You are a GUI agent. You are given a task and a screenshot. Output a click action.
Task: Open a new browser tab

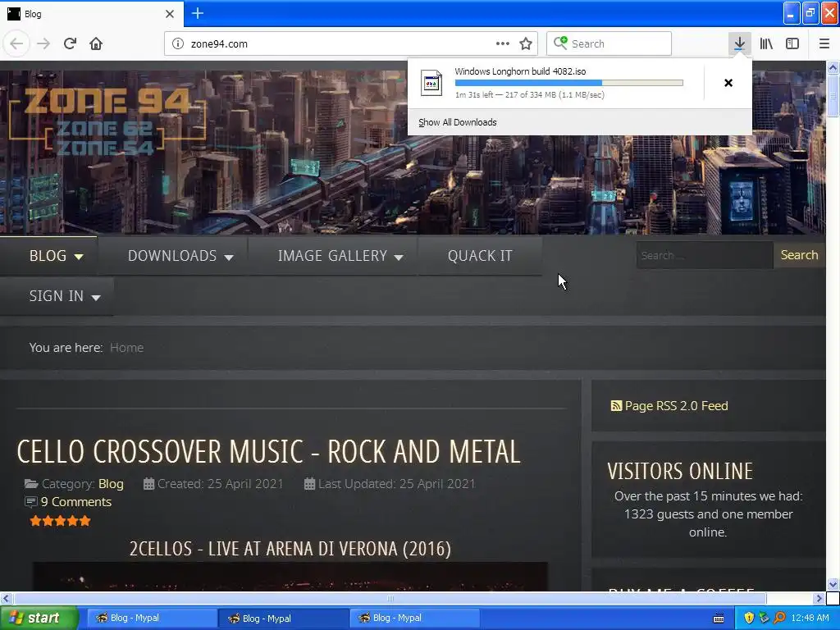click(x=198, y=13)
